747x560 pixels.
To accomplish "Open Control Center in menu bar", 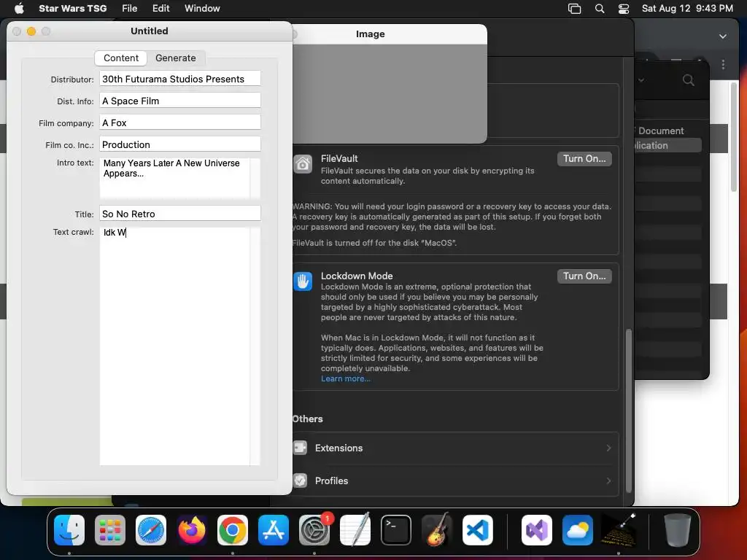I will tap(624, 9).
